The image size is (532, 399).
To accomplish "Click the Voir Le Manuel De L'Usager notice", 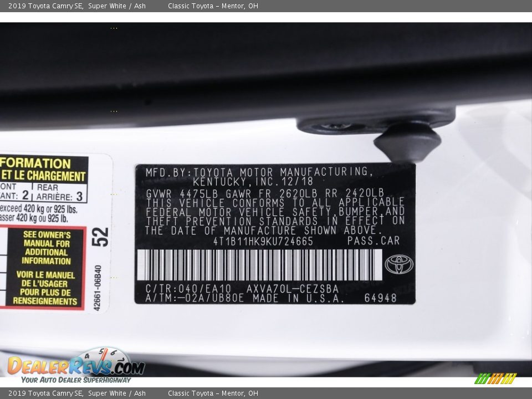I will click(46, 288).
